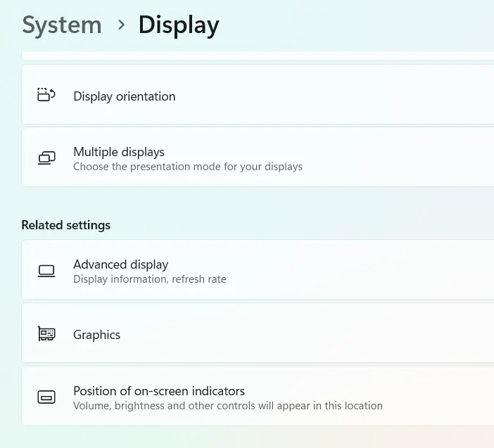Open the Graphics settings page
The height and width of the screenshot is (448, 494).
point(97,335)
